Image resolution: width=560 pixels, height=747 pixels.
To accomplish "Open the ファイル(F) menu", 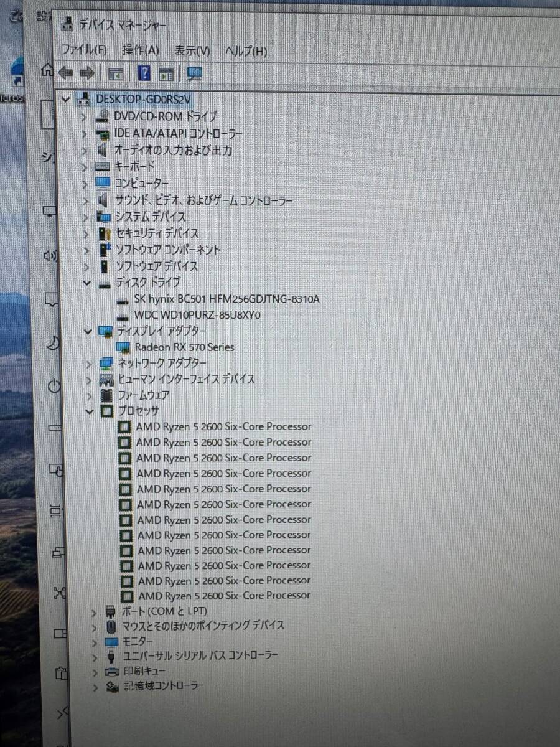I will 85,50.
